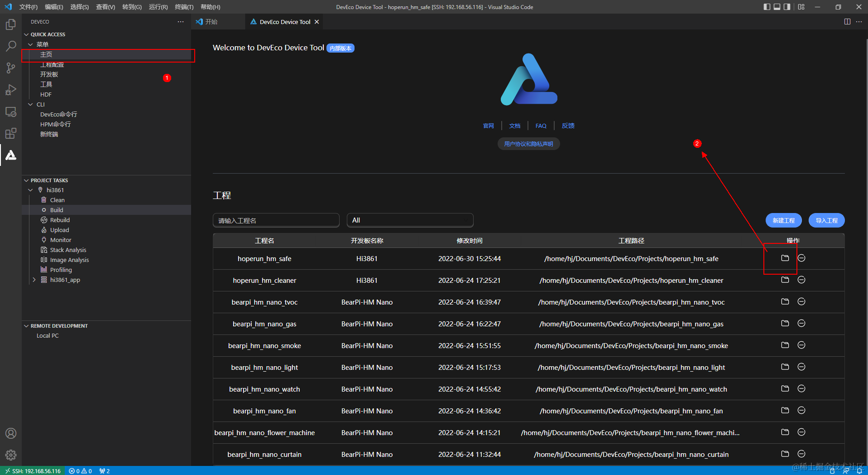
Task: Toggle the primary side bar visibility
Action: pyautogui.click(x=767, y=7)
